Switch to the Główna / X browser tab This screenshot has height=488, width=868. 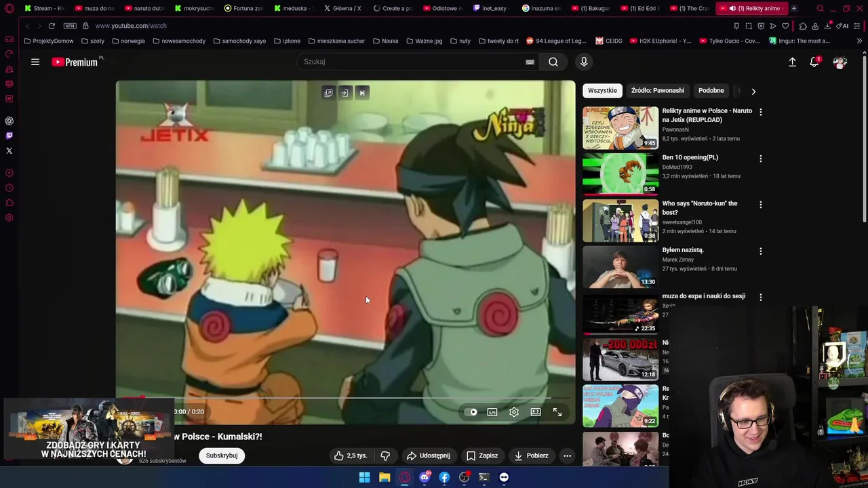[x=343, y=8]
